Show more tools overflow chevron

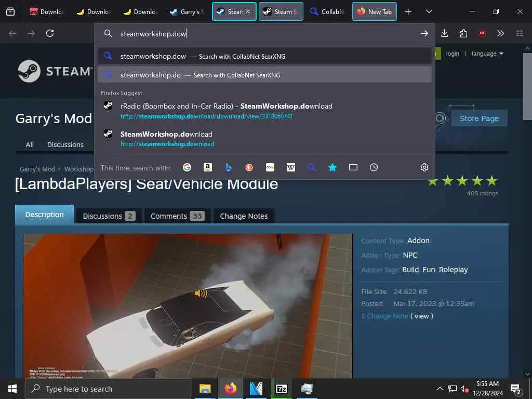[500, 33]
